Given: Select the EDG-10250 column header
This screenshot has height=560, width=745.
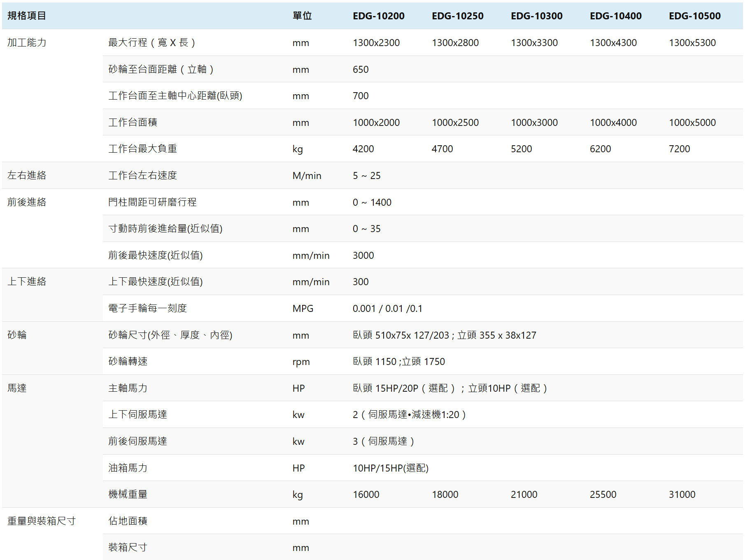Looking at the screenshot, I should click(x=458, y=16).
